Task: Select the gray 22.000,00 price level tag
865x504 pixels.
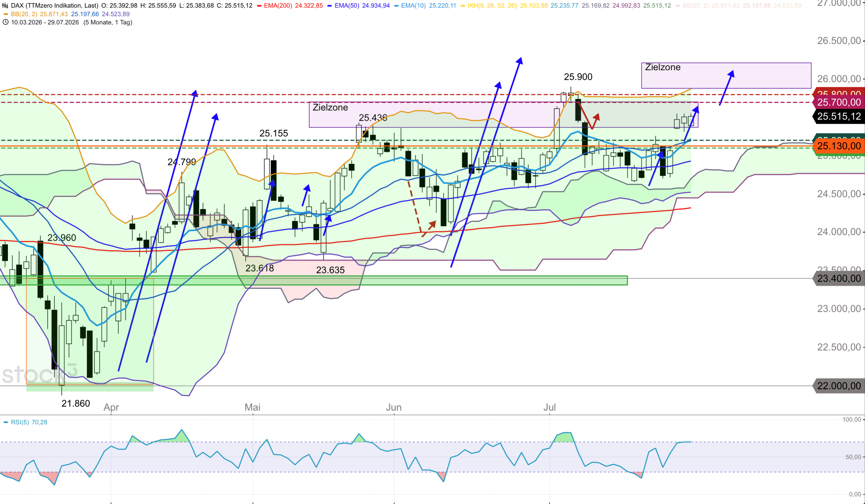Action: [x=839, y=385]
